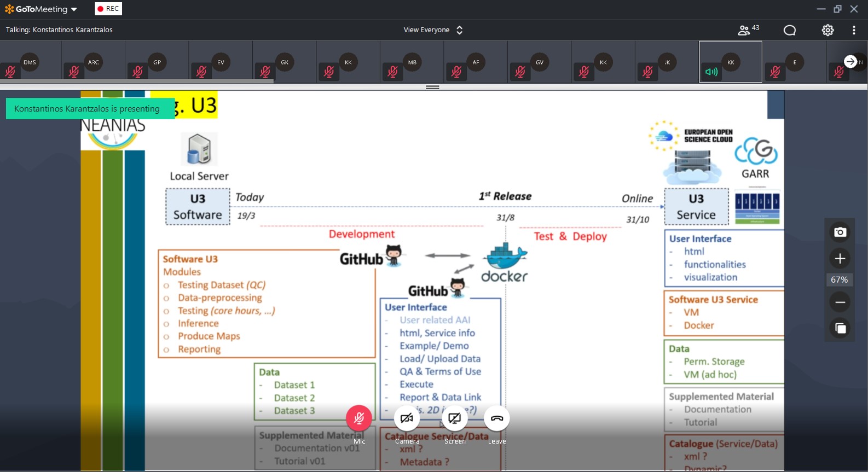Click the 'U3 Service' box on the slide

[696, 207]
